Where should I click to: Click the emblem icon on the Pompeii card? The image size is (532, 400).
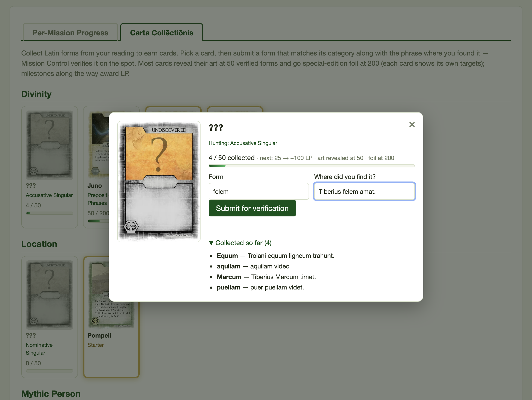95,321
